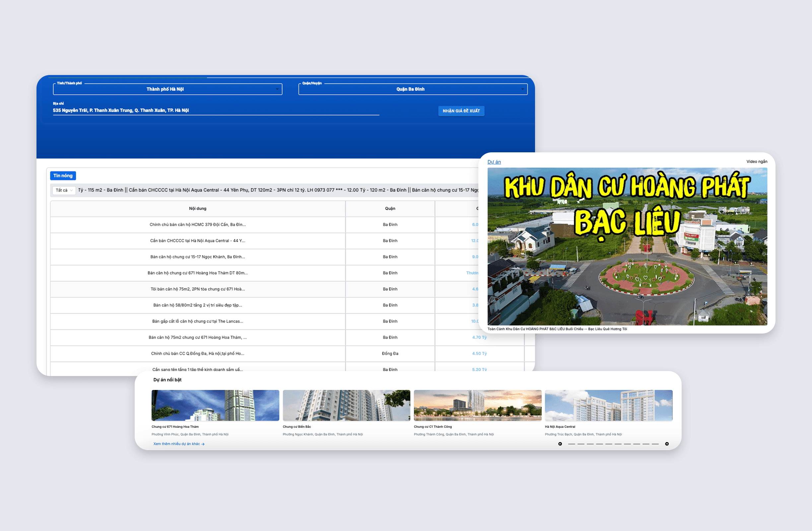Click the first carousel page indicator dash
This screenshot has height=531, width=812.
coord(572,444)
